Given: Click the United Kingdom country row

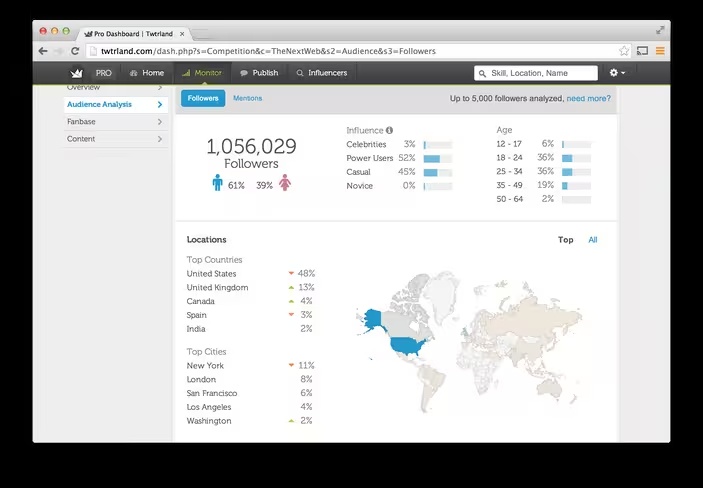Looking at the screenshot, I should click(251, 288).
